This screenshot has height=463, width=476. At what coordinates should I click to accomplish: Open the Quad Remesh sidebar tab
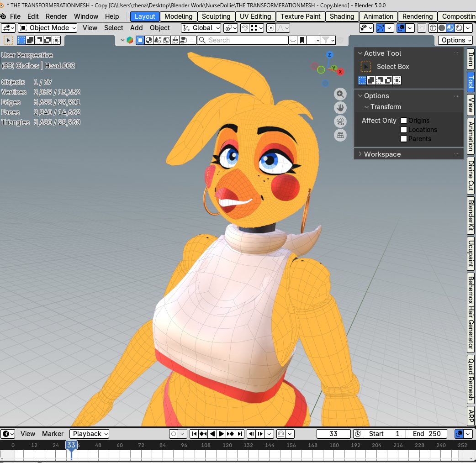coord(471,379)
